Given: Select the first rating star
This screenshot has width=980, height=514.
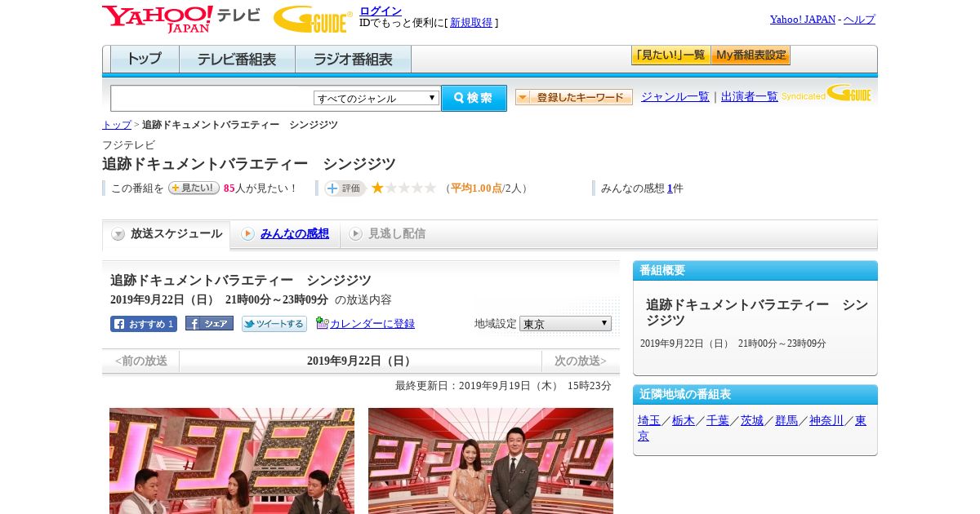Looking at the screenshot, I should [x=378, y=188].
